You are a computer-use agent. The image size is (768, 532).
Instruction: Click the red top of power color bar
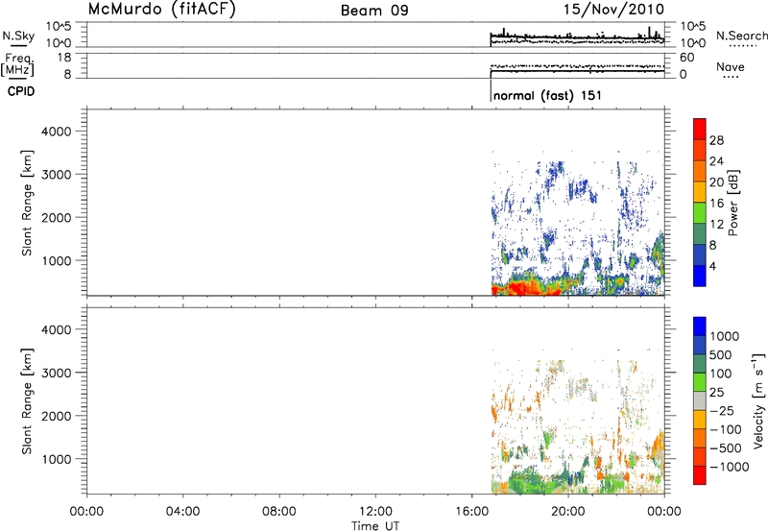pyautogui.click(x=700, y=129)
